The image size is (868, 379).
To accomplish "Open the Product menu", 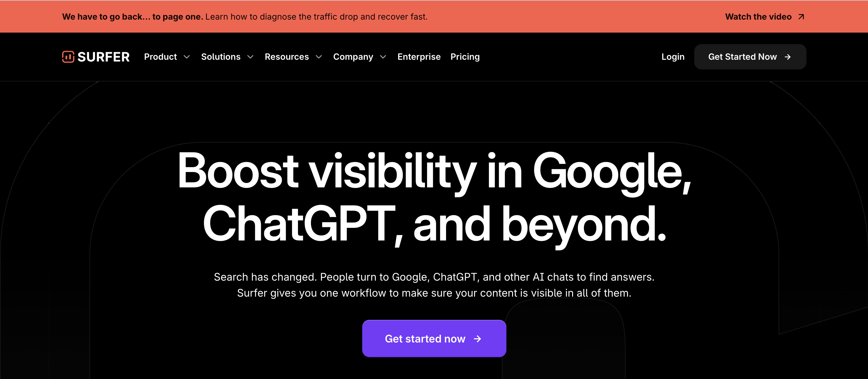I will tap(160, 57).
